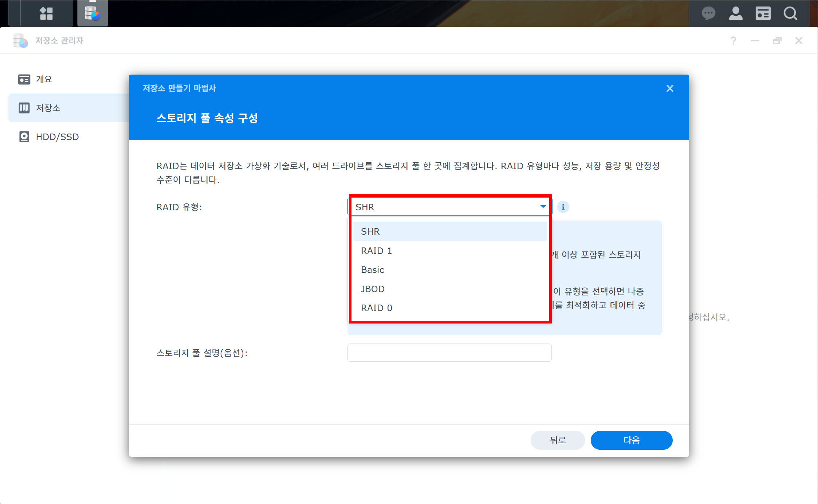
Task: Choose RAID 0 from the list
Action: [376, 308]
